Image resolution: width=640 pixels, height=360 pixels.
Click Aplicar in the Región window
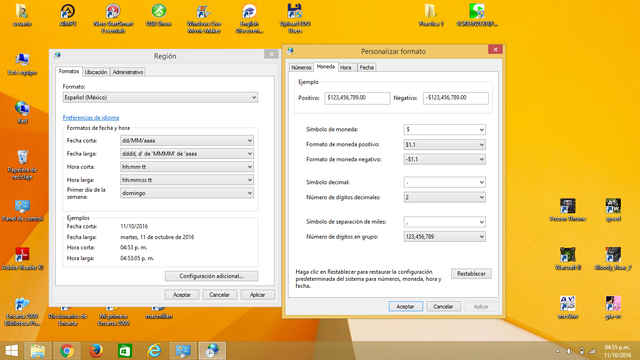point(257,295)
